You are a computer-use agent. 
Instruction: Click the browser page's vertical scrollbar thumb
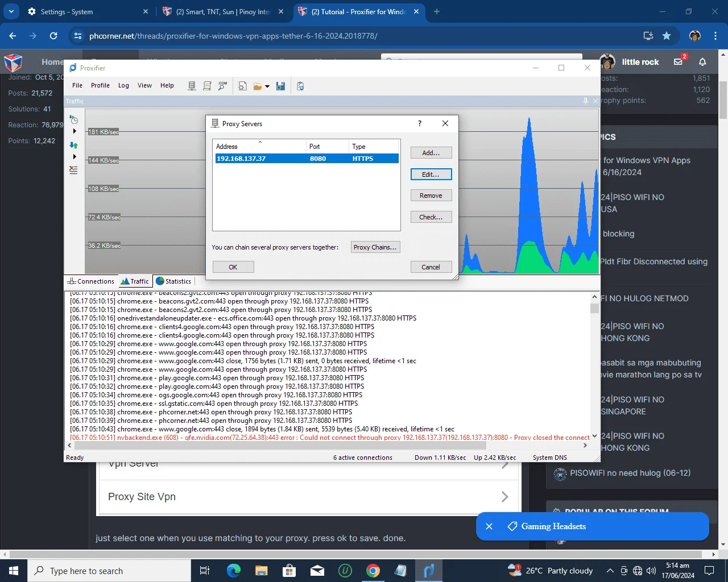(723, 100)
